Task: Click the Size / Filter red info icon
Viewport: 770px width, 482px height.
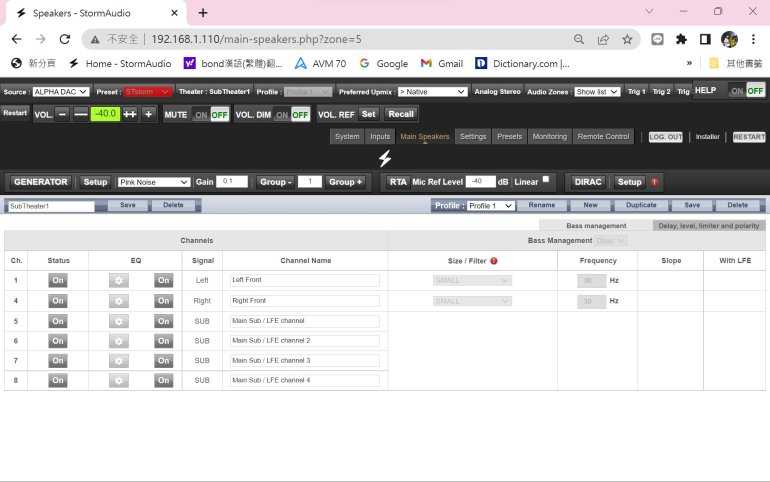Action: (494, 261)
